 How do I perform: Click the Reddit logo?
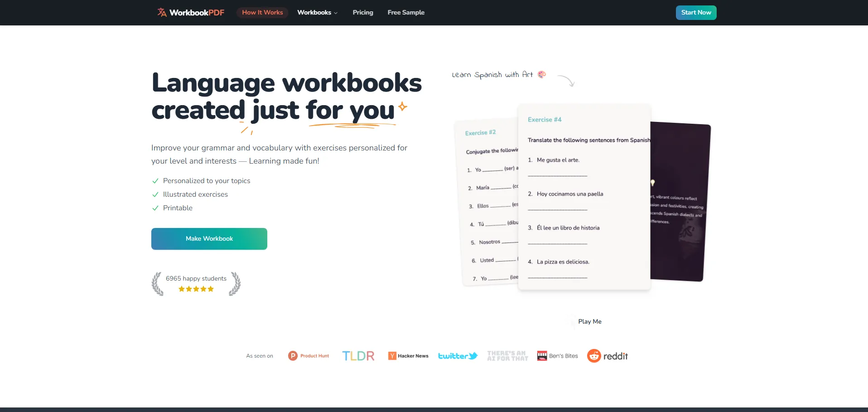pos(608,356)
